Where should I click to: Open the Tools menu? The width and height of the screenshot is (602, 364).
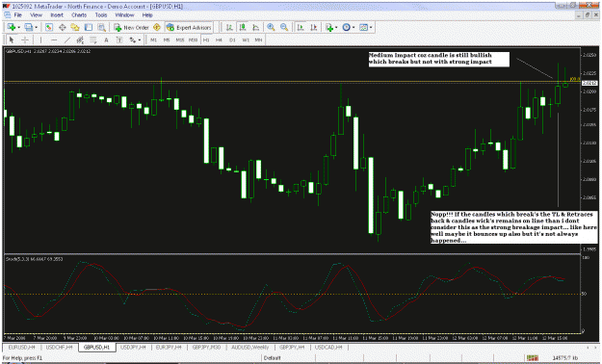pos(101,15)
